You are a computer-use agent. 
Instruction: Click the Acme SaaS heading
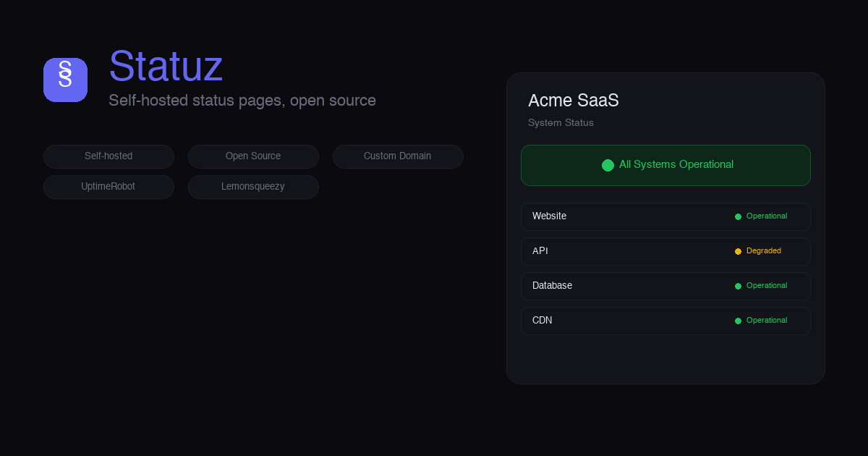(x=574, y=101)
